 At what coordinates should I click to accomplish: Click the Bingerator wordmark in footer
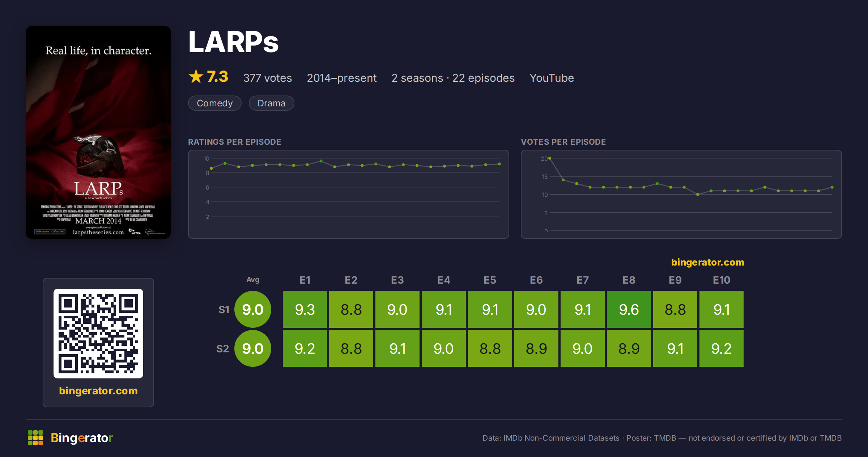pyautogui.click(x=82, y=438)
